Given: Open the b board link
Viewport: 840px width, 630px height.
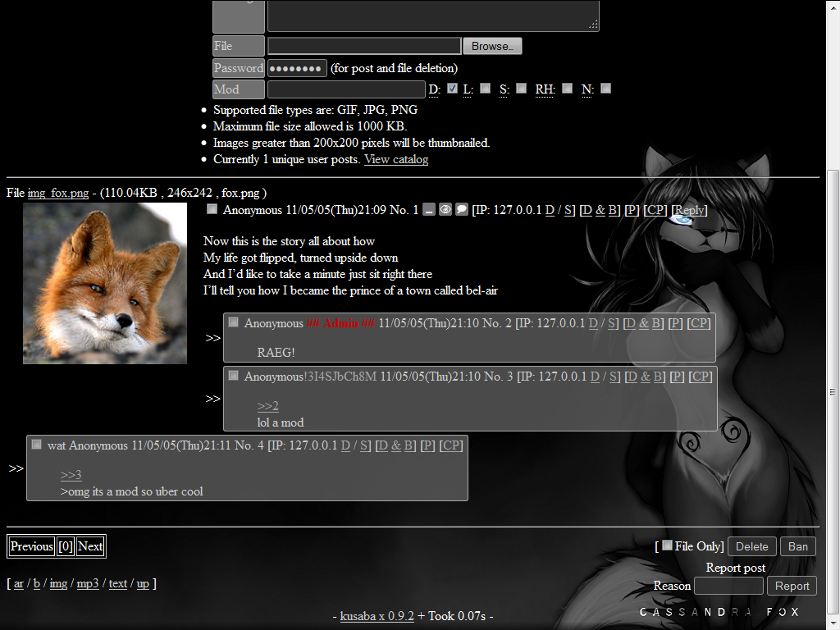Looking at the screenshot, I should click(36, 583).
